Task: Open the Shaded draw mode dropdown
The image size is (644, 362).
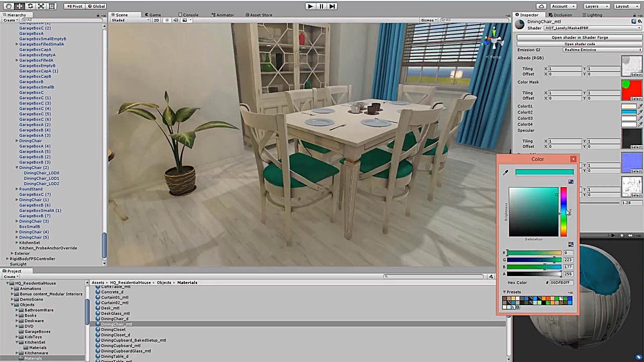Action: [x=130, y=20]
